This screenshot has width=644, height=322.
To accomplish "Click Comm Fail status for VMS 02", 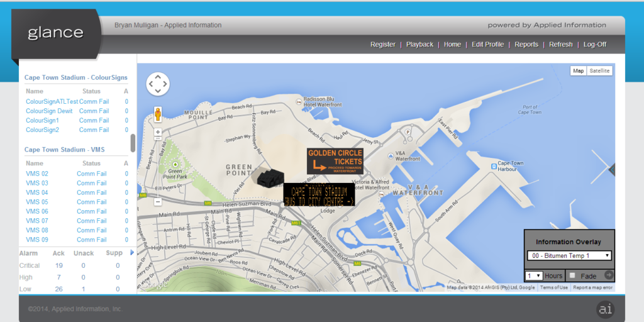I will pos(92,174).
